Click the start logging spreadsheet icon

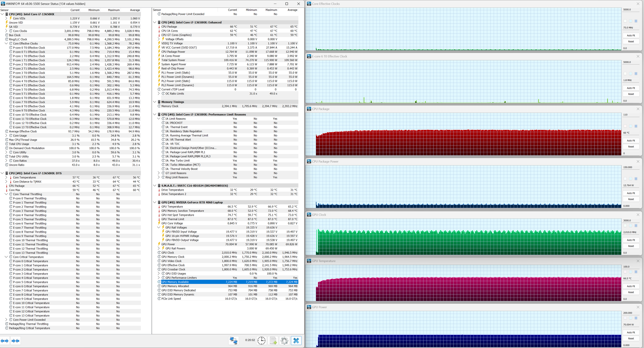pyautogui.click(x=273, y=340)
